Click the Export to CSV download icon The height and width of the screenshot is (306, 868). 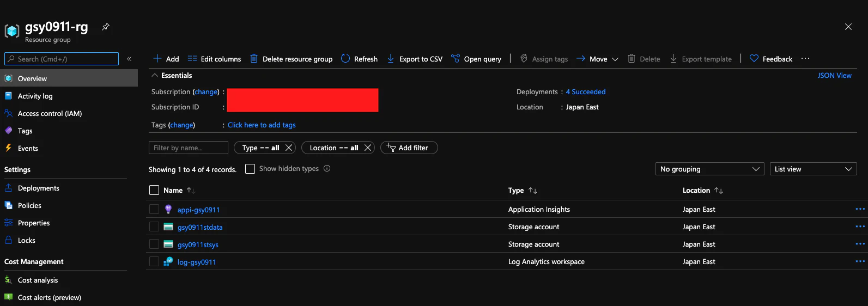click(x=391, y=58)
